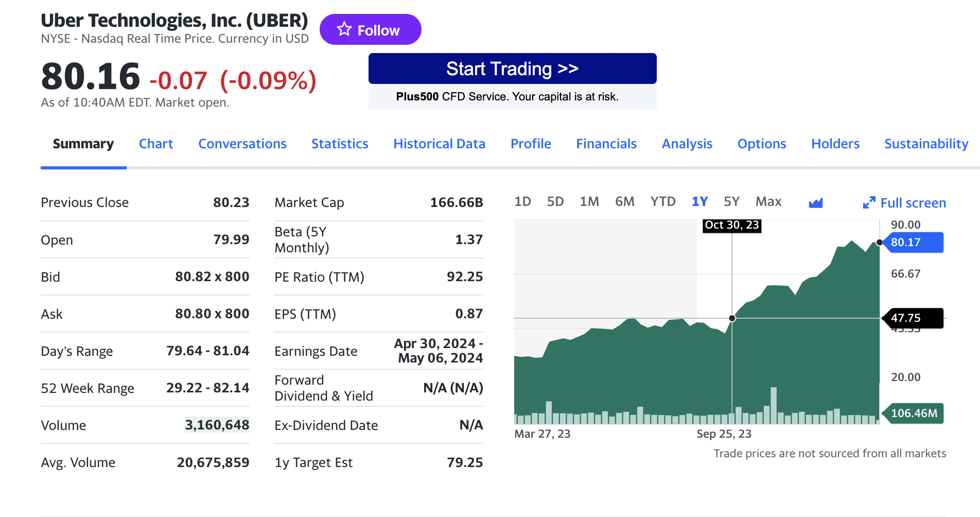
Task: Click the star icon in Follow button
Action: (x=344, y=29)
